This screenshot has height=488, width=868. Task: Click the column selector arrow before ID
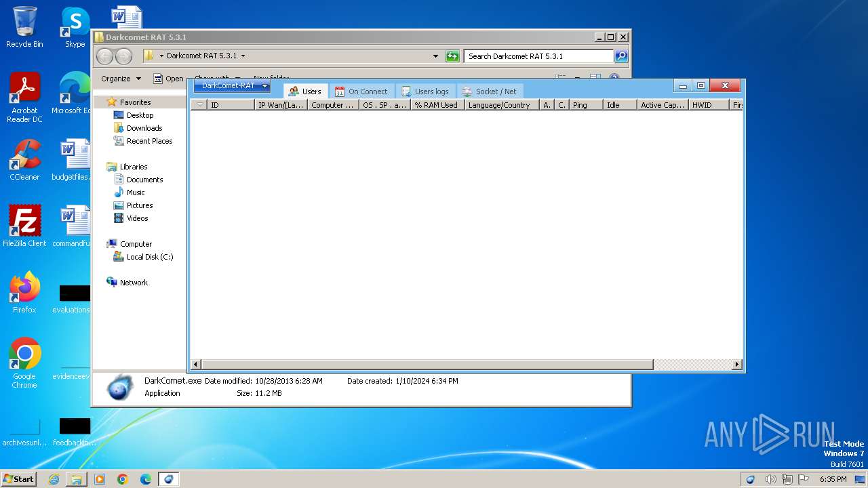point(199,105)
